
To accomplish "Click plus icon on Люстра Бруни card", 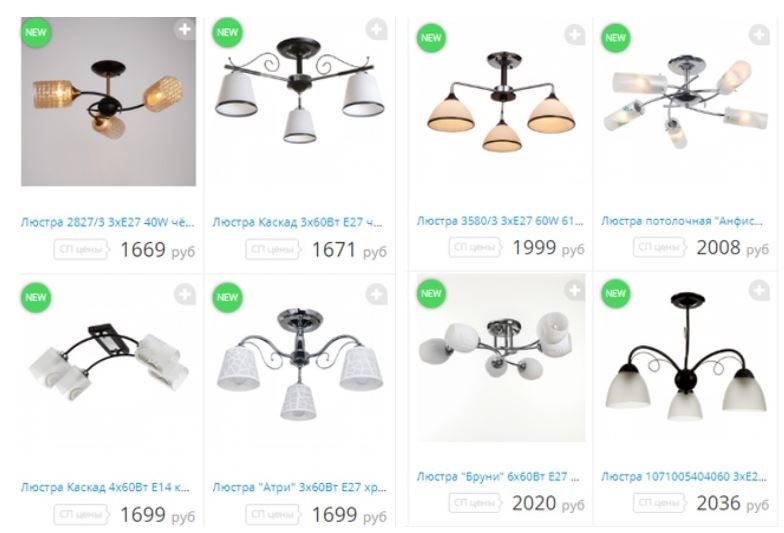I will click(574, 290).
